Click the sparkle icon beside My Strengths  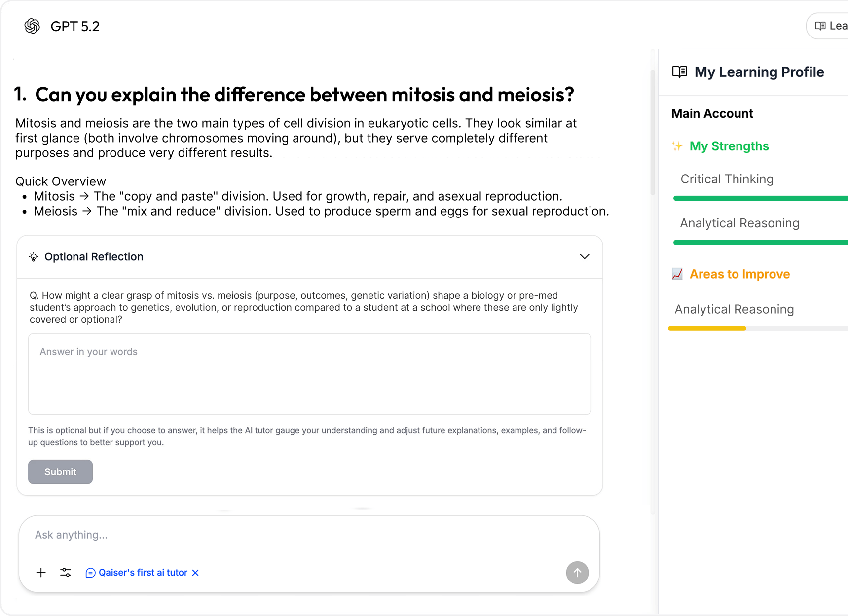[677, 146]
